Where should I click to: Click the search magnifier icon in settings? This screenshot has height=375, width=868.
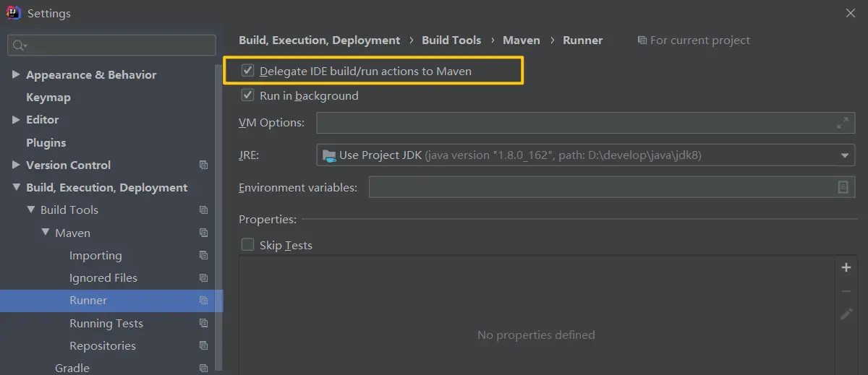tap(17, 46)
